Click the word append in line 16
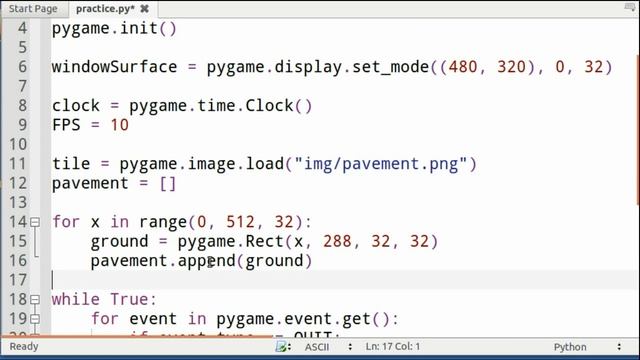 (207, 261)
